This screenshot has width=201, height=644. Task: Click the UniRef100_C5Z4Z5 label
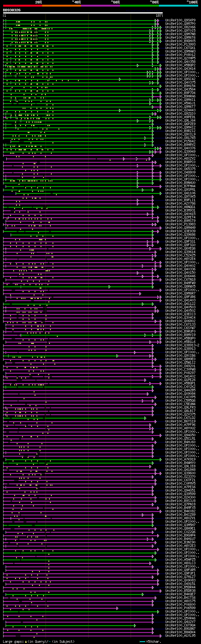point(180,255)
